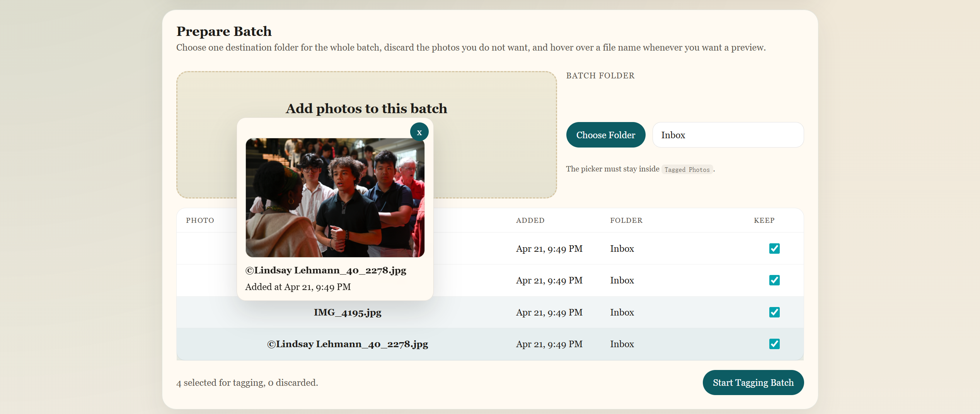Select the ©Lindsay Lehmann_40_2278.jpg file name
Viewport: 980px width, 414px height.
(348, 344)
